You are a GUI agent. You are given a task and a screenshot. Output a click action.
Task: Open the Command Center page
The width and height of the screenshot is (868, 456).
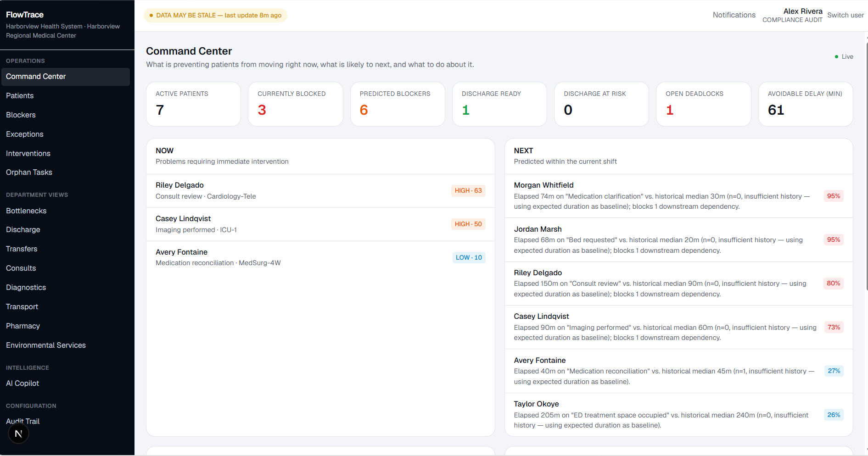tap(66, 77)
